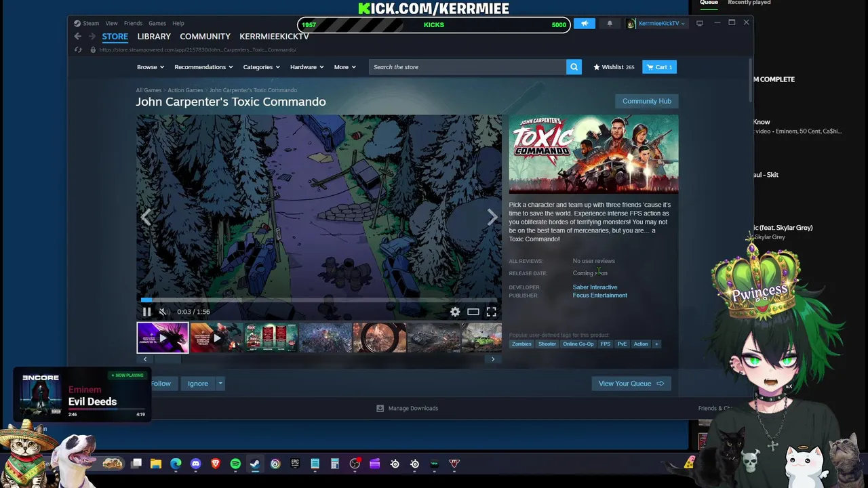Pause the trailer video
Screen dimensions: 868x488
tap(146, 312)
